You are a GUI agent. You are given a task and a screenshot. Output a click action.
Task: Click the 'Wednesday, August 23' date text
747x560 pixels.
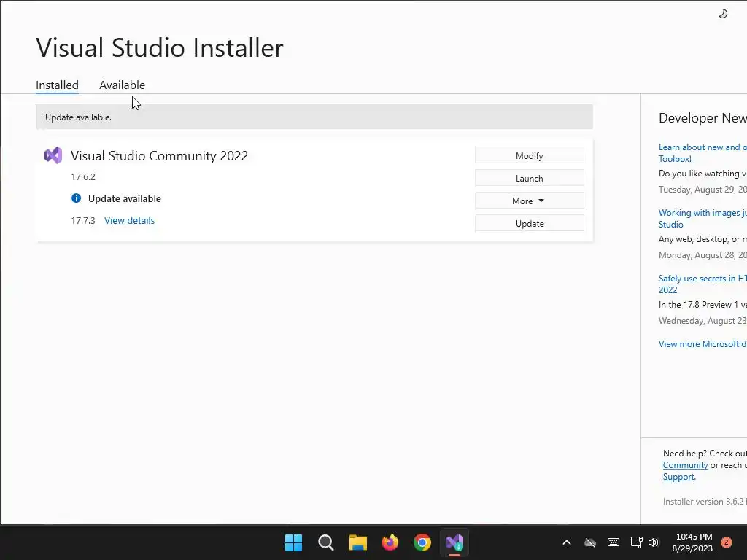(x=703, y=321)
